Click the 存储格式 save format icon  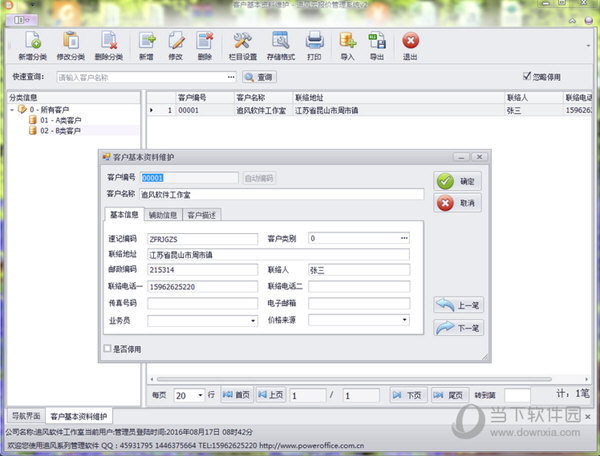[x=280, y=46]
